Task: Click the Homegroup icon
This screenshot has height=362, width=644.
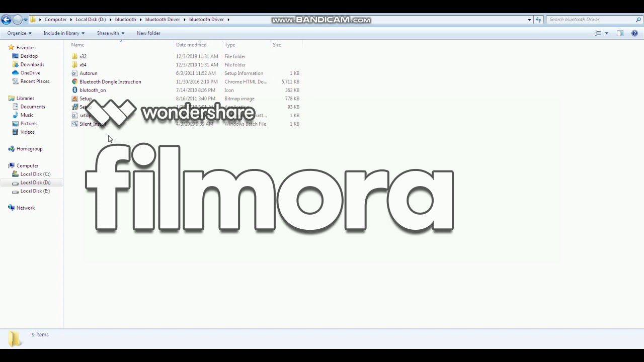Action: [x=11, y=149]
